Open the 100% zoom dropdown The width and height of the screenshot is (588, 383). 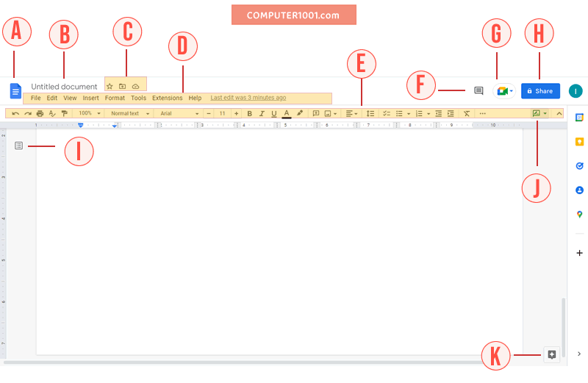click(90, 113)
